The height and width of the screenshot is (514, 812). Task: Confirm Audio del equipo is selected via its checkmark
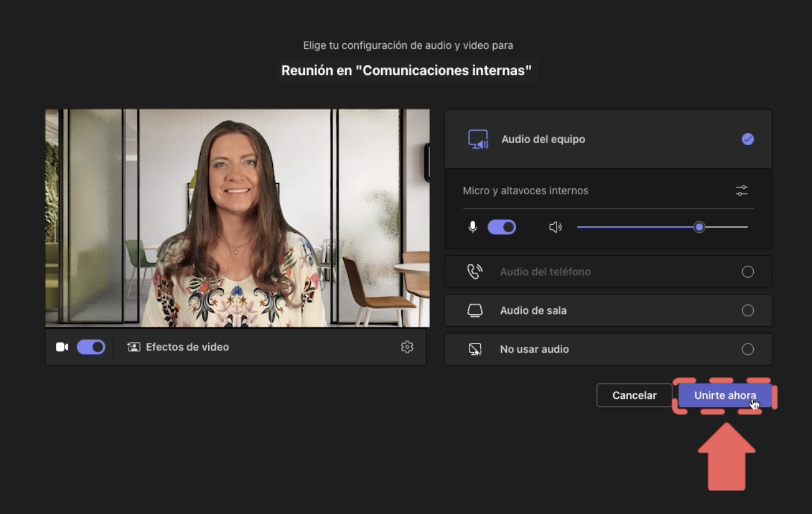[x=748, y=139]
